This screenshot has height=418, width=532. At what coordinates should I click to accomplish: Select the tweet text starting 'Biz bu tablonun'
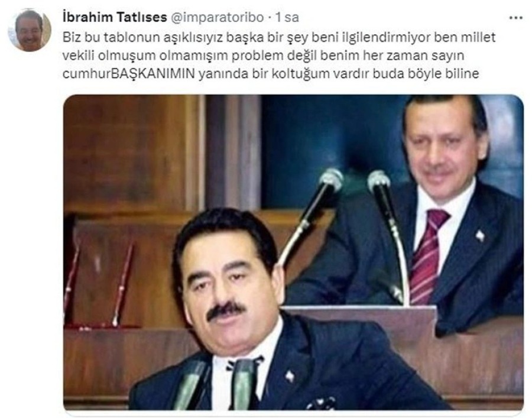click(279, 56)
